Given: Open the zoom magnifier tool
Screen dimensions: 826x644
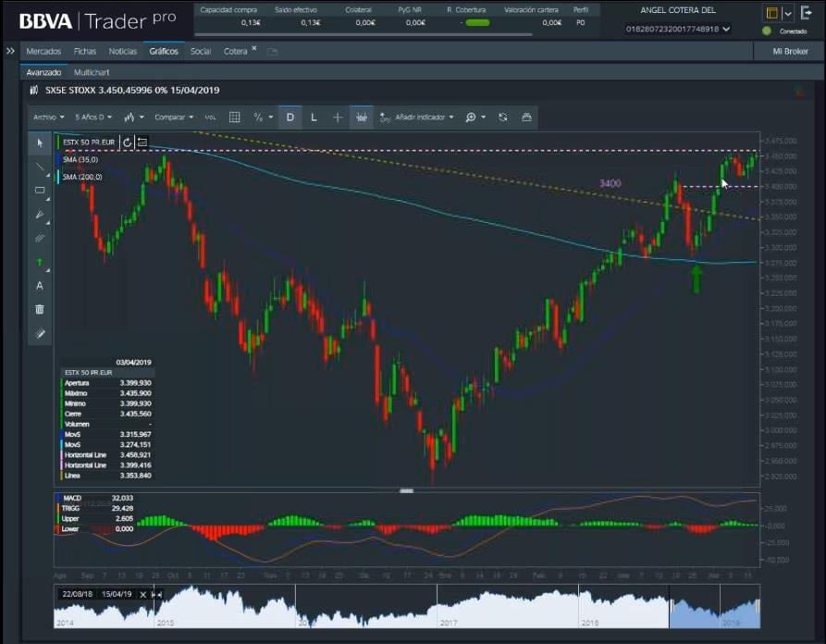Looking at the screenshot, I should [471, 118].
